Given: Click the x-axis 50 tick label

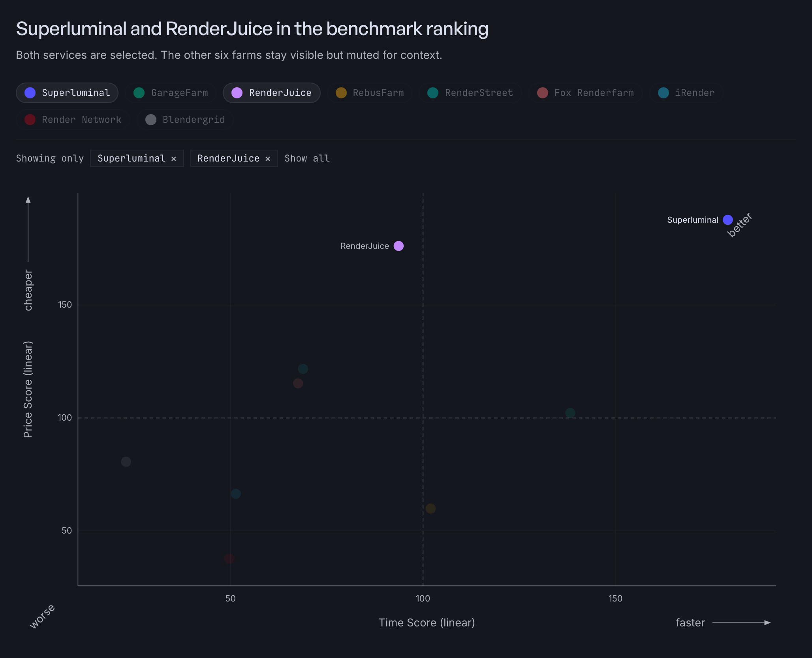Looking at the screenshot, I should click(x=230, y=598).
